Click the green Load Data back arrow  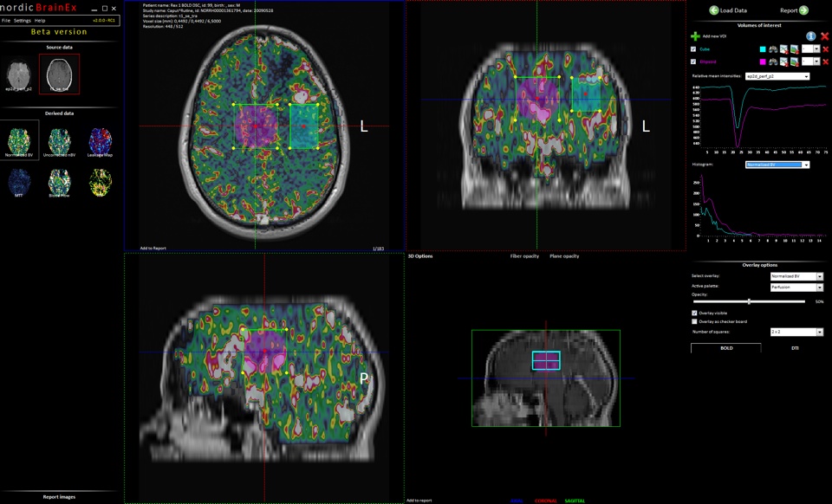coord(713,10)
